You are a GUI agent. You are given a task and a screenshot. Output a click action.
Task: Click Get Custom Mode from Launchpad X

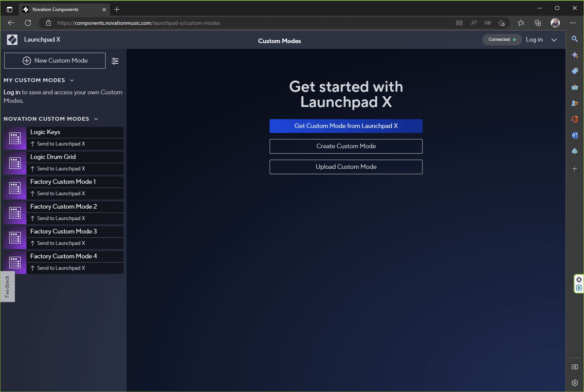pyautogui.click(x=346, y=126)
